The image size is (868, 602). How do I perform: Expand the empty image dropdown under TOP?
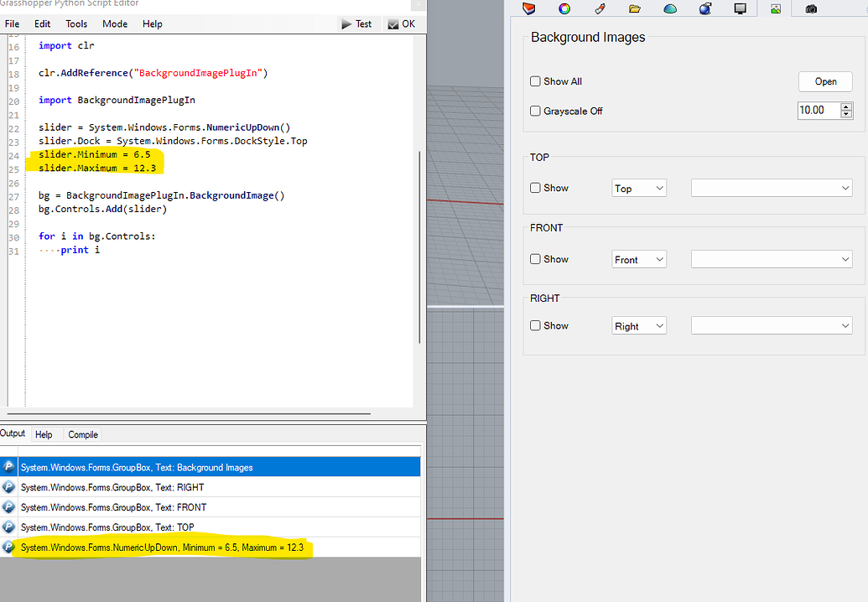point(771,188)
